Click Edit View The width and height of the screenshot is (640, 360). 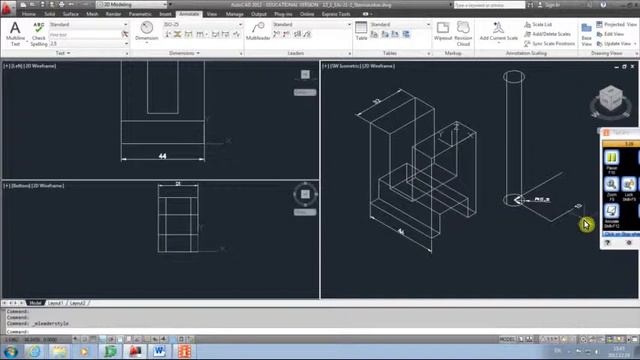point(610,34)
